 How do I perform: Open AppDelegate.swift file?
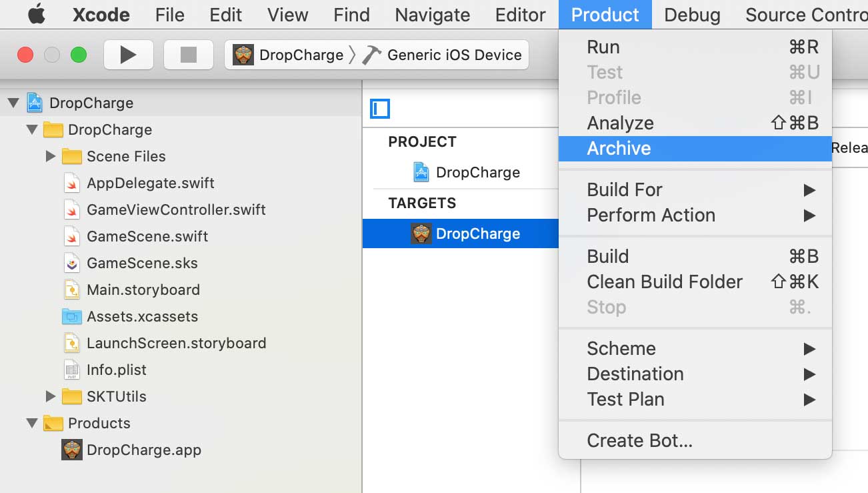[150, 183]
